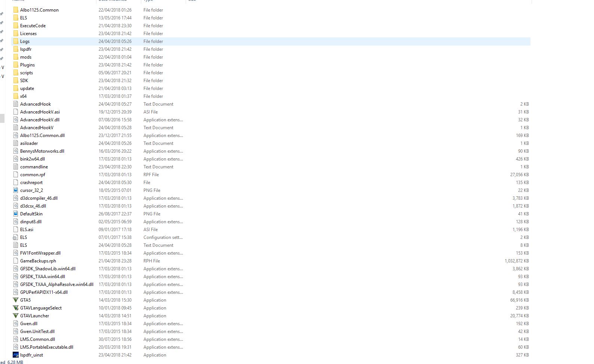Select the FW1FontWrapper.dll file name
Viewport: 594px width, 364px height.
click(x=40, y=253)
